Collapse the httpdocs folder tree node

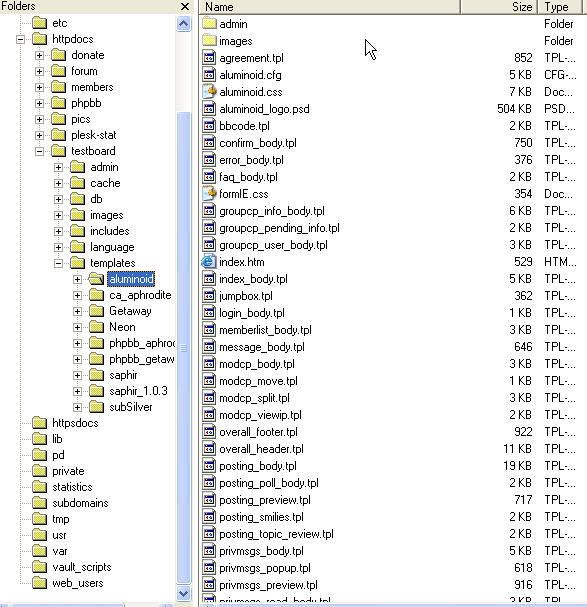[x=21, y=39]
